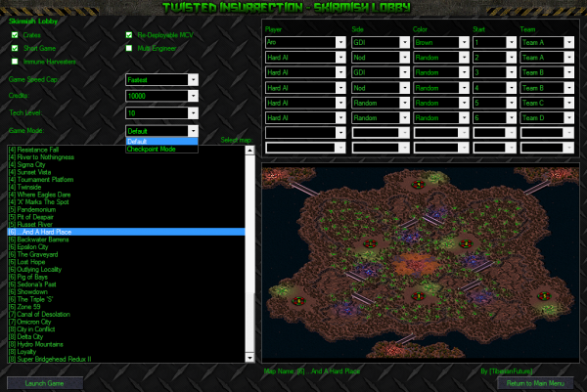587x392 pixels.
Task: Select map [6] Epsilon City
Action: [x=126, y=247]
